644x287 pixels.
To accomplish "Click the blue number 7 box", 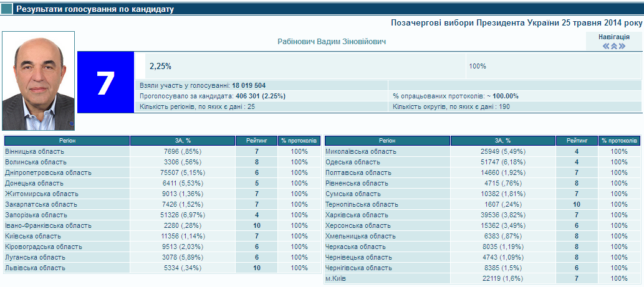I will 106,82.
